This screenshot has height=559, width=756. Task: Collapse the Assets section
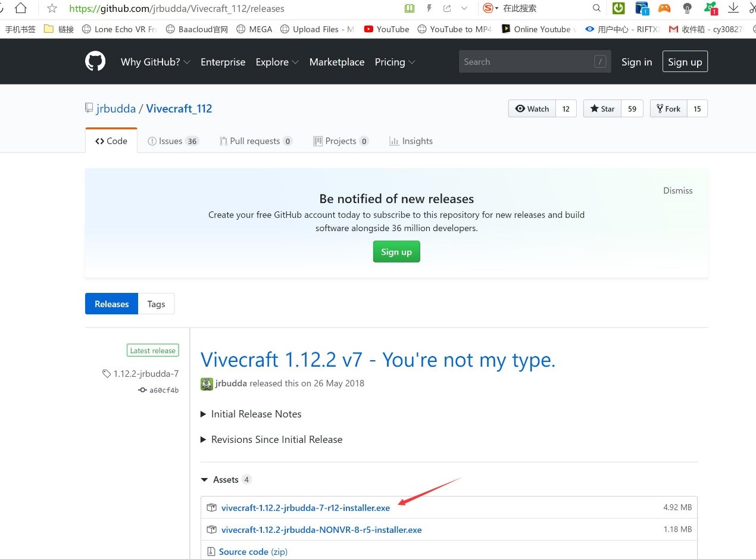(220, 479)
